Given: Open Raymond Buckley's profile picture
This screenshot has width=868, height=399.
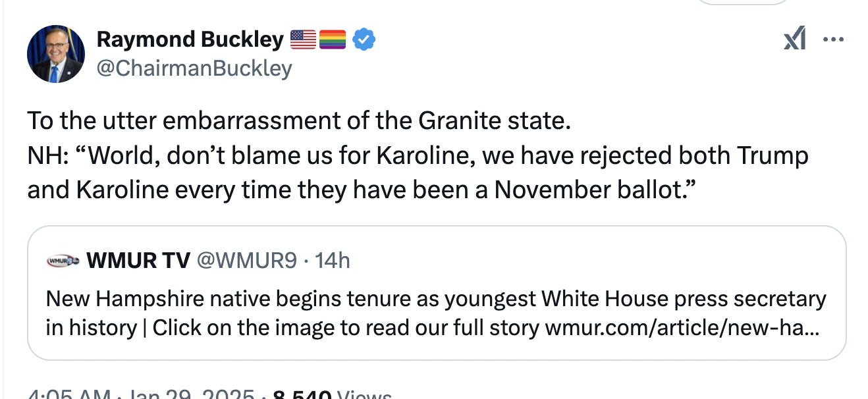Looking at the screenshot, I should tap(56, 54).
